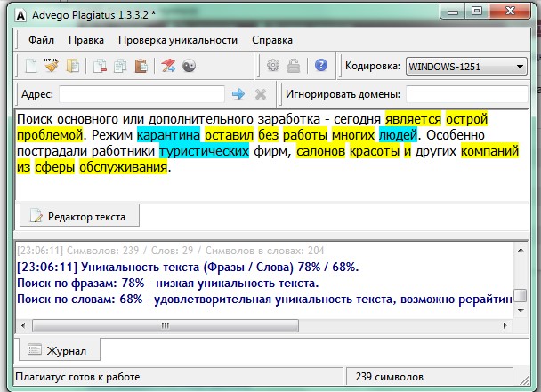The width and height of the screenshot is (541, 392).
Task: Click the log scroll-right arrow
Action: point(505,325)
